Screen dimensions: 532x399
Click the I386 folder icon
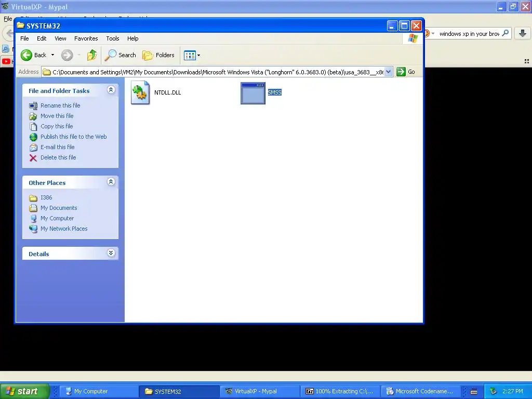click(x=33, y=198)
